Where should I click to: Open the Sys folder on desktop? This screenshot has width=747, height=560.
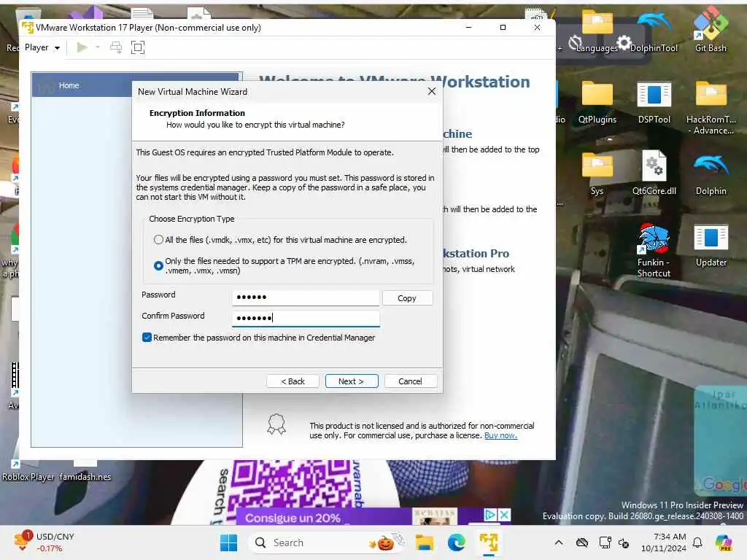[x=597, y=174]
